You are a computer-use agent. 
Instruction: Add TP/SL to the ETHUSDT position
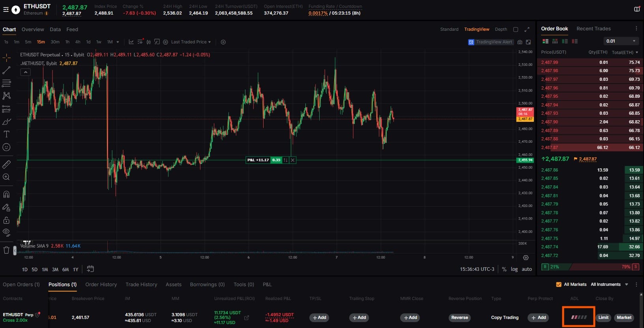(x=319, y=318)
